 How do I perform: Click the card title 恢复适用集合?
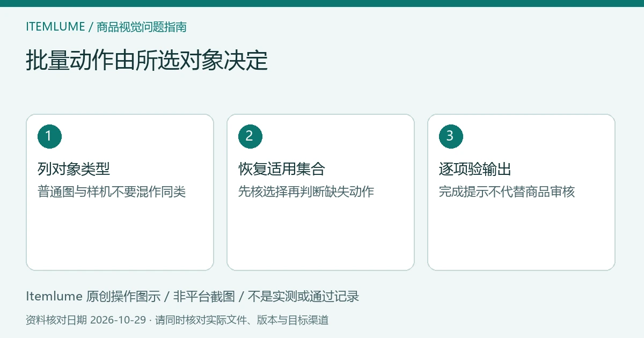[x=282, y=170]
